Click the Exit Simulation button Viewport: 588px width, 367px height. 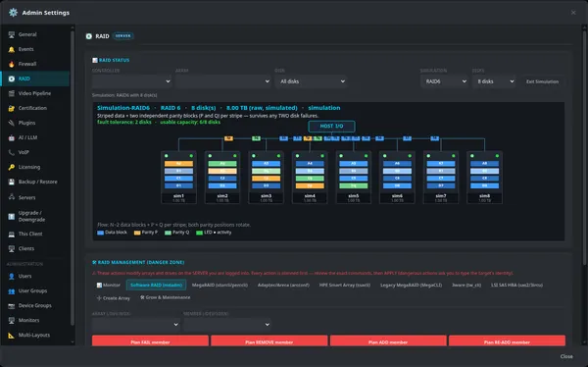pos(542,81)
